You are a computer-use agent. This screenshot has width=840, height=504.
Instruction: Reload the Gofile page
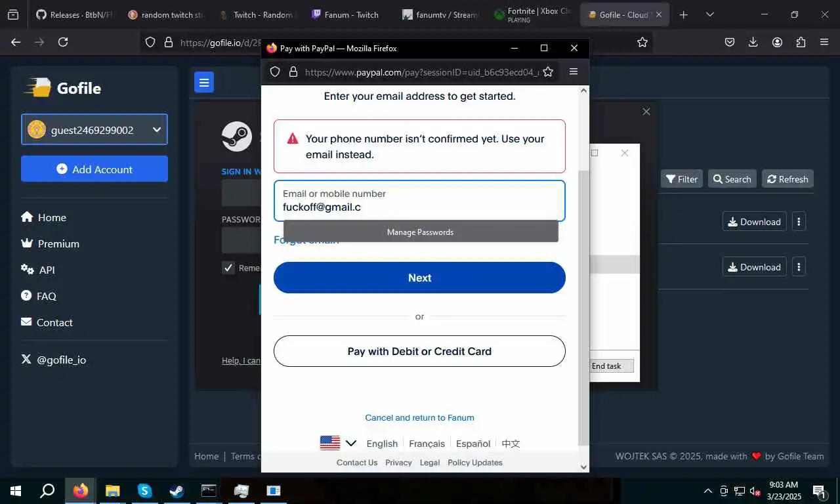[x=63, y=42]
